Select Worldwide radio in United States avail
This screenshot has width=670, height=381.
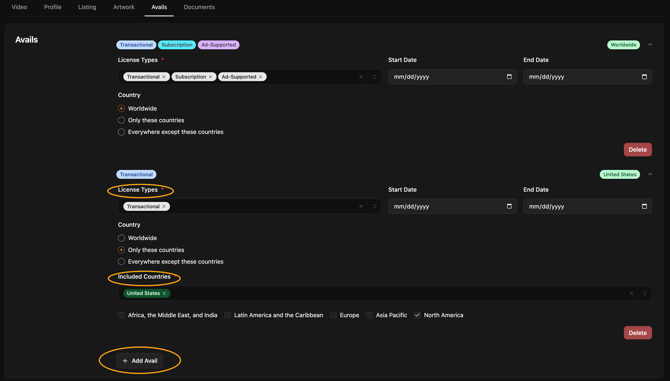121,238
